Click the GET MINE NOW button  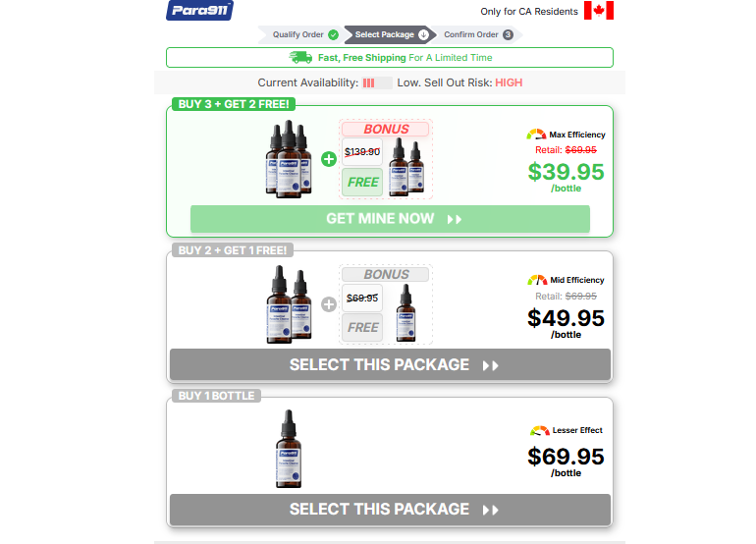(x=390, y=219)
